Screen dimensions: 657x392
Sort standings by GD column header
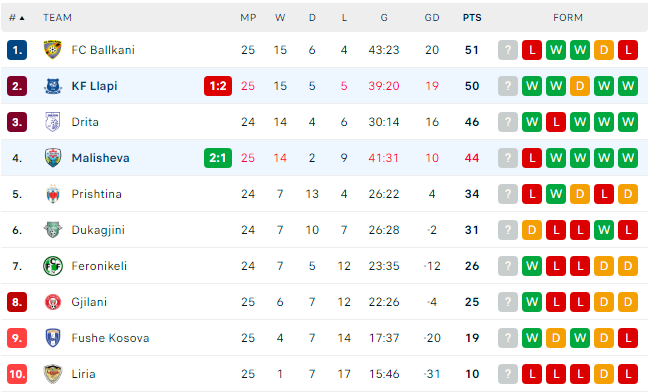432,18
